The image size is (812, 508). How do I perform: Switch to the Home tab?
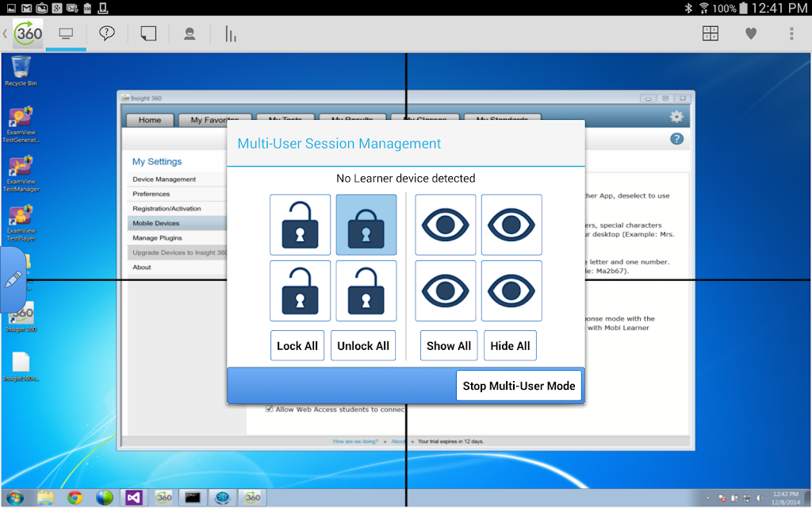(x=150, y=120)
